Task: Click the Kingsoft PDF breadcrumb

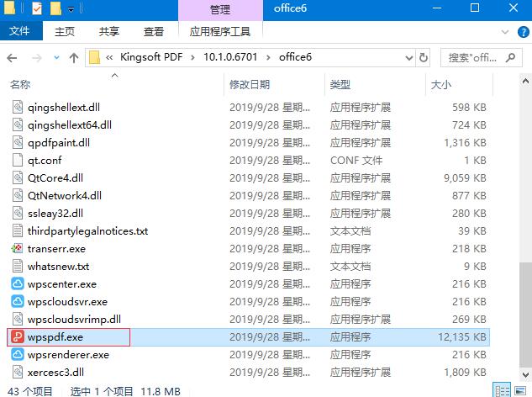Action: coord(151,57)
